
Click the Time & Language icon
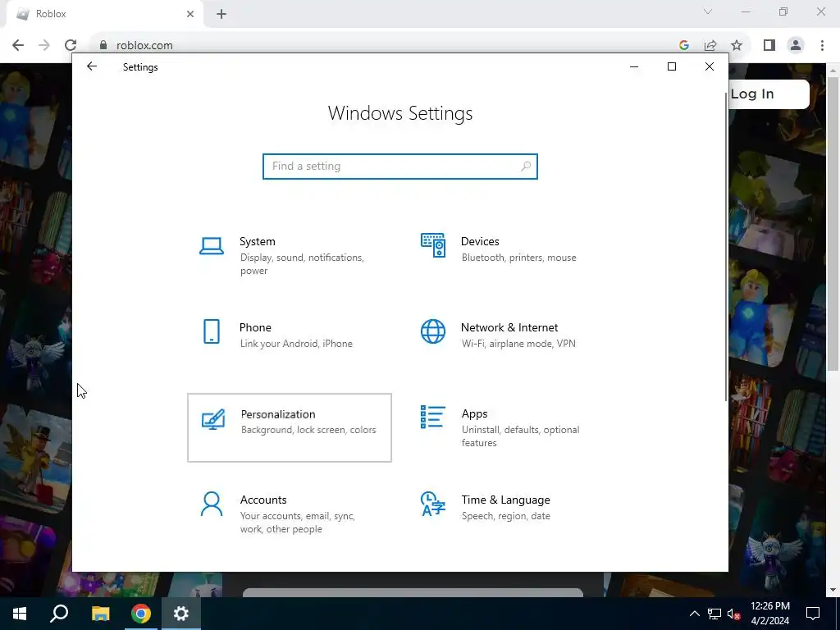tap(433, 504)
